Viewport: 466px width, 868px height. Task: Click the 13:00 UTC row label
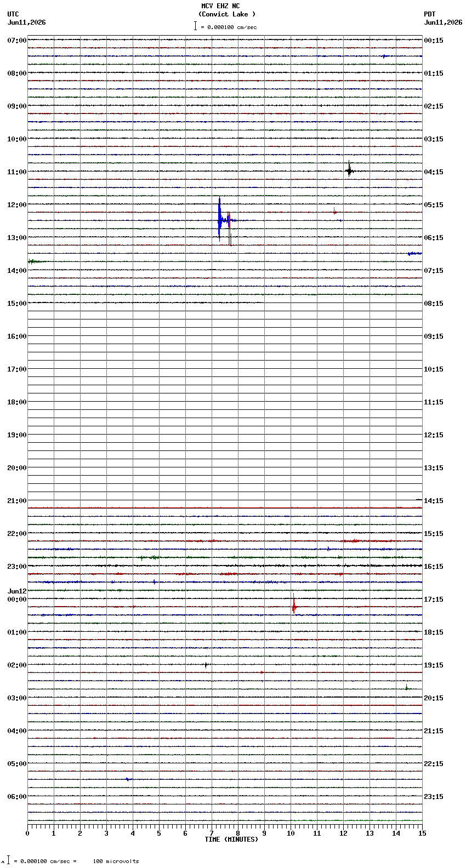(x=17, y=238)
